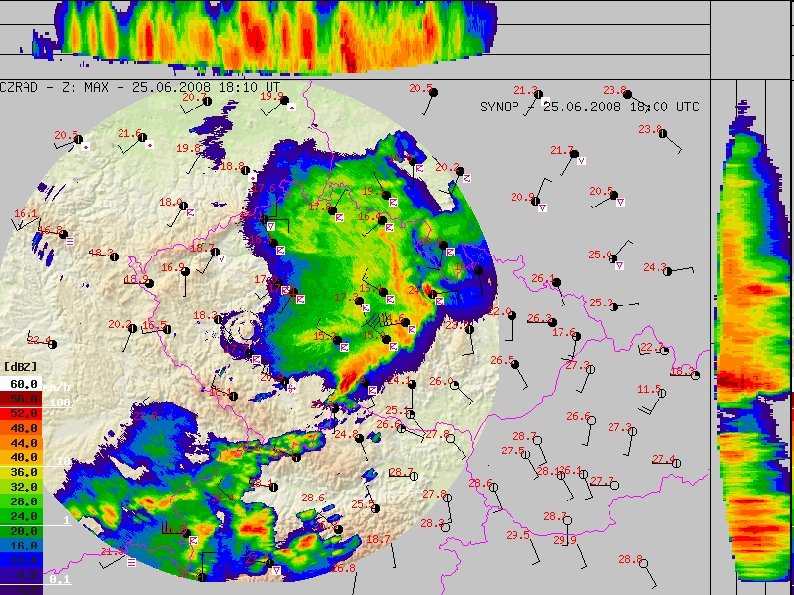Click station temperature 24.3

(655, 266)
